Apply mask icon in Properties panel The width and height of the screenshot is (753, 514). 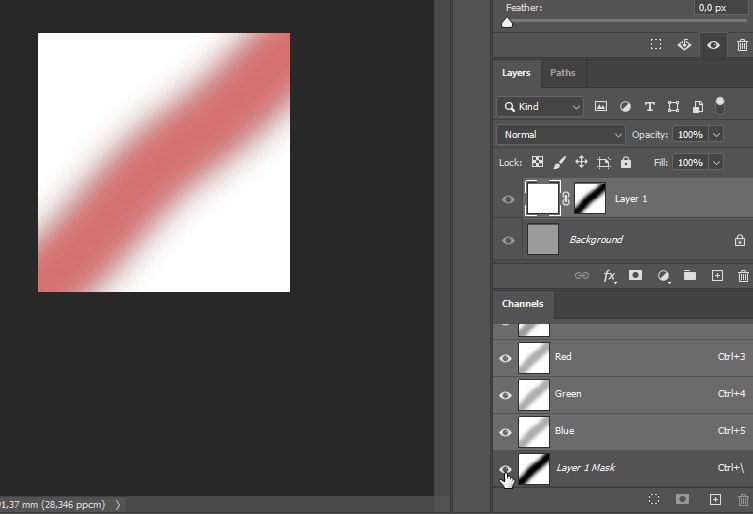pyautogui.click(x=684, y=45)
